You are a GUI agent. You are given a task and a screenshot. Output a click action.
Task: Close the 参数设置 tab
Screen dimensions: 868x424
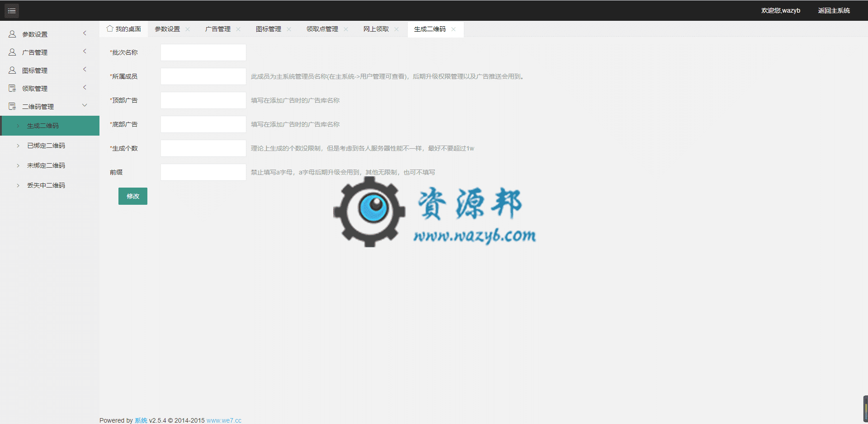[188, 29]
